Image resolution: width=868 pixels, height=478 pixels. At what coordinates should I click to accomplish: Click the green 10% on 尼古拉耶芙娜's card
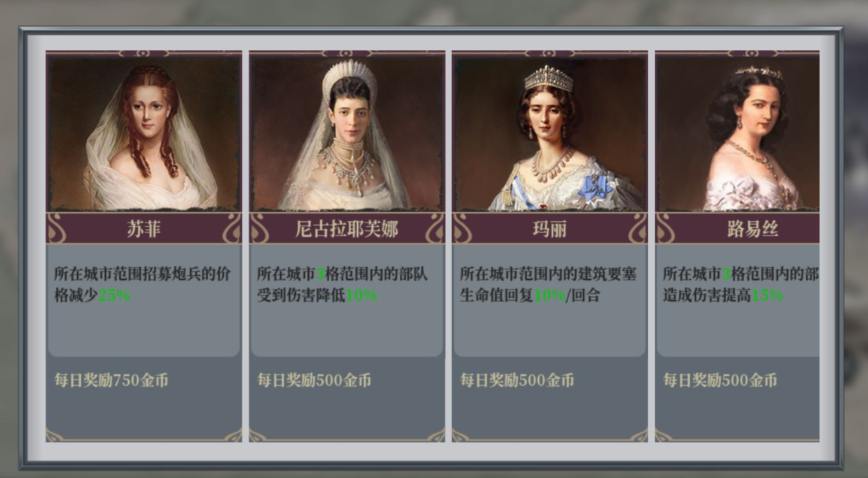tap(361, 295)
